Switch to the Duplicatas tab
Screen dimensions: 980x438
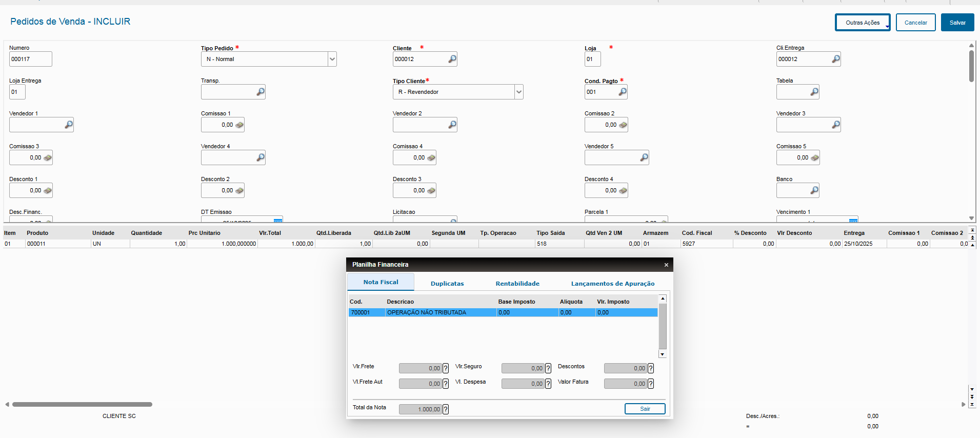447,283
